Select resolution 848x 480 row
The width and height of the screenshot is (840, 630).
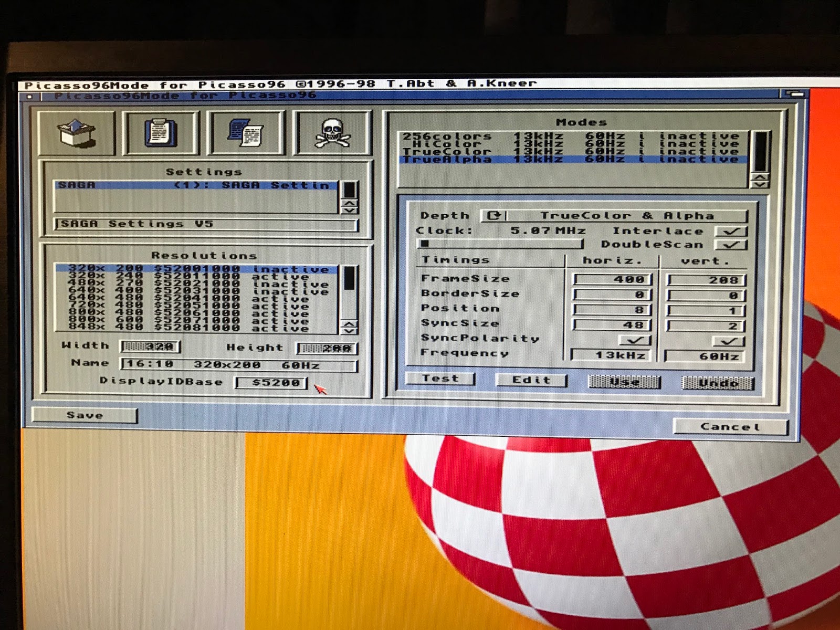197,328
